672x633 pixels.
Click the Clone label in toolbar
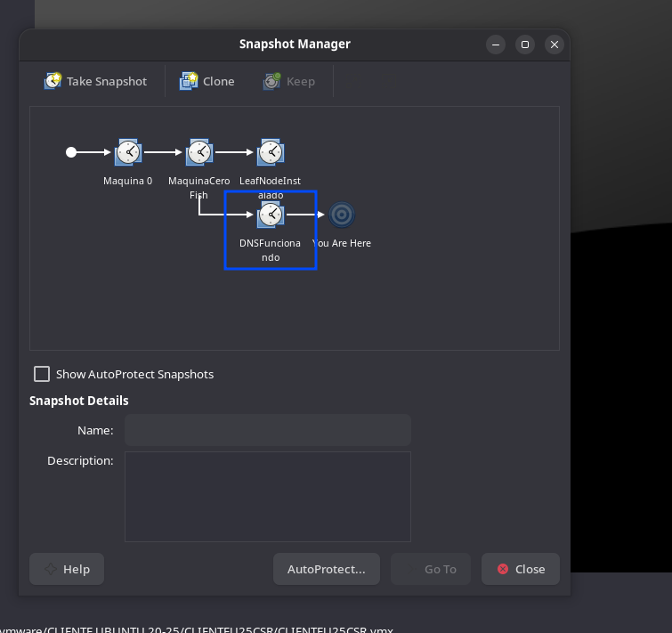(219, 81)
